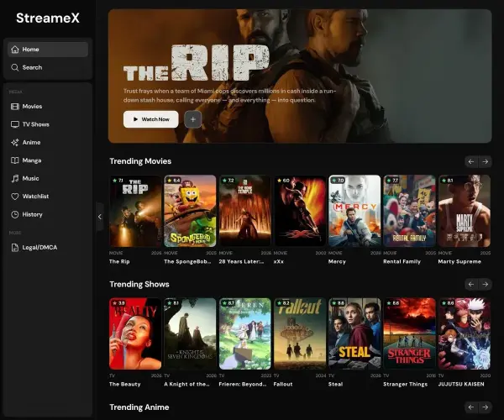Viewport: 504px width, 420px height.
Task: Click The Rip hero banner title art
Action: 196,63
